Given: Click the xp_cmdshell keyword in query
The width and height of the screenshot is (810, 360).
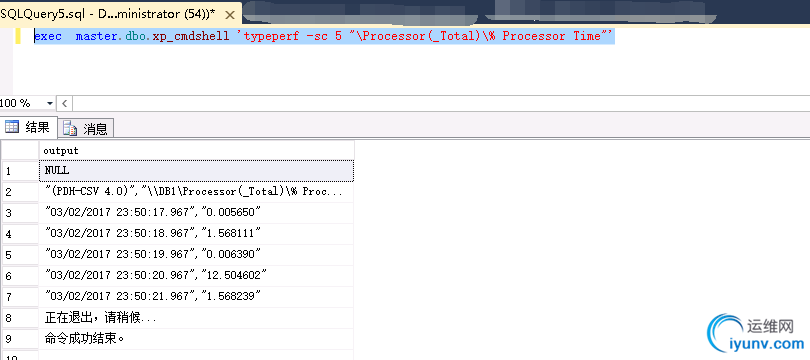Looking at the screenshot, I should pyautogui.click(x=191, y=37).
